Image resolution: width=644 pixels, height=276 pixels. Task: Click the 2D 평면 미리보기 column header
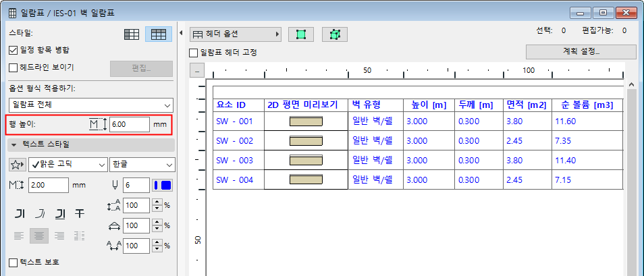pos(306,105)
